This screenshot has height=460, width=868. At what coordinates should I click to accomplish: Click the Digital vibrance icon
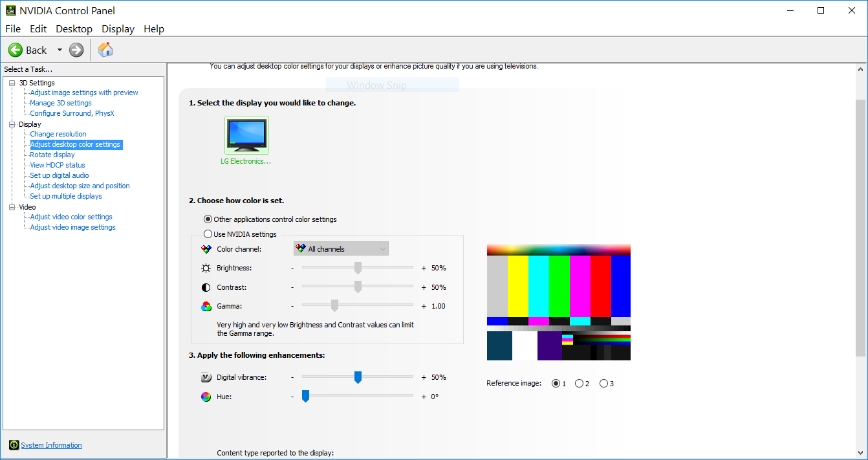pos(206,377)
